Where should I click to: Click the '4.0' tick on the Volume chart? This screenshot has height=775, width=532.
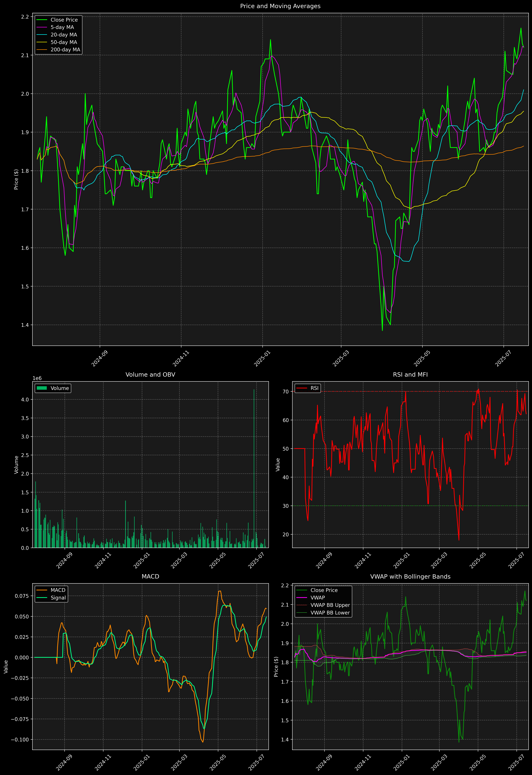[25, 399]
